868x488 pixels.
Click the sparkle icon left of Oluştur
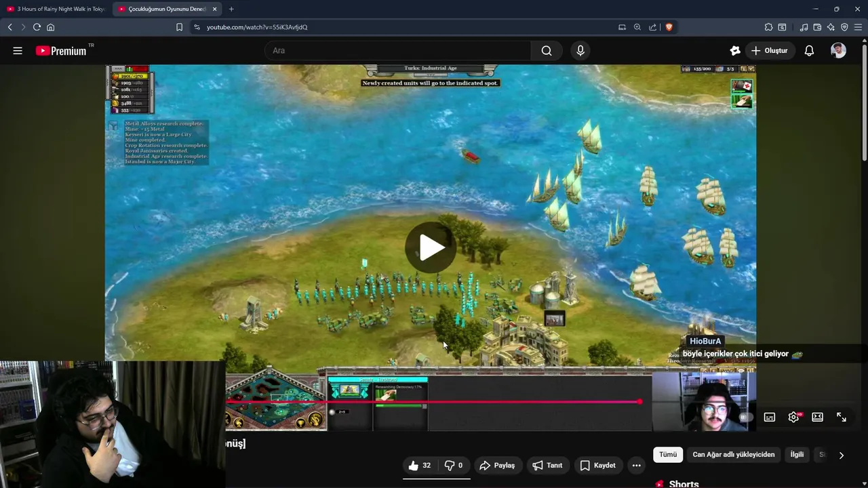(x=735, y=51)
